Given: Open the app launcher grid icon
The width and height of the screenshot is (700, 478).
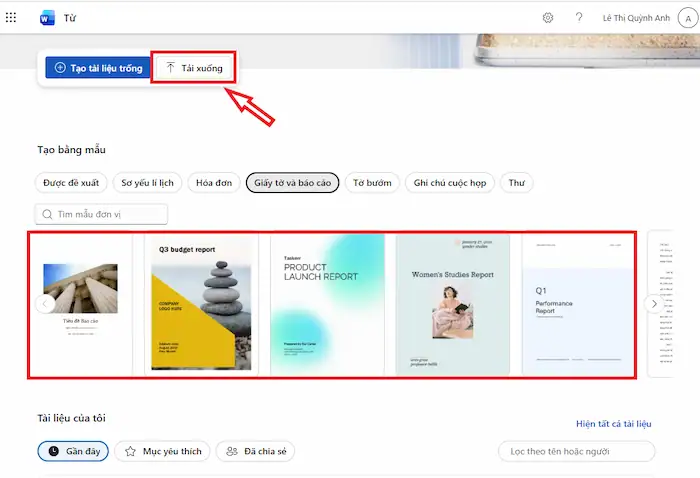Looking at the screenshot, I should click(11, 17).
